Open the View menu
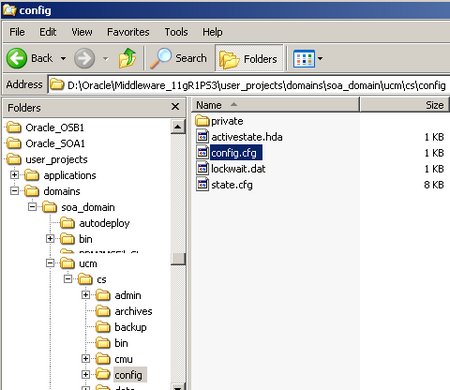Image resolution: width=450 pixels, height=390 pixels. click(82, 32)
